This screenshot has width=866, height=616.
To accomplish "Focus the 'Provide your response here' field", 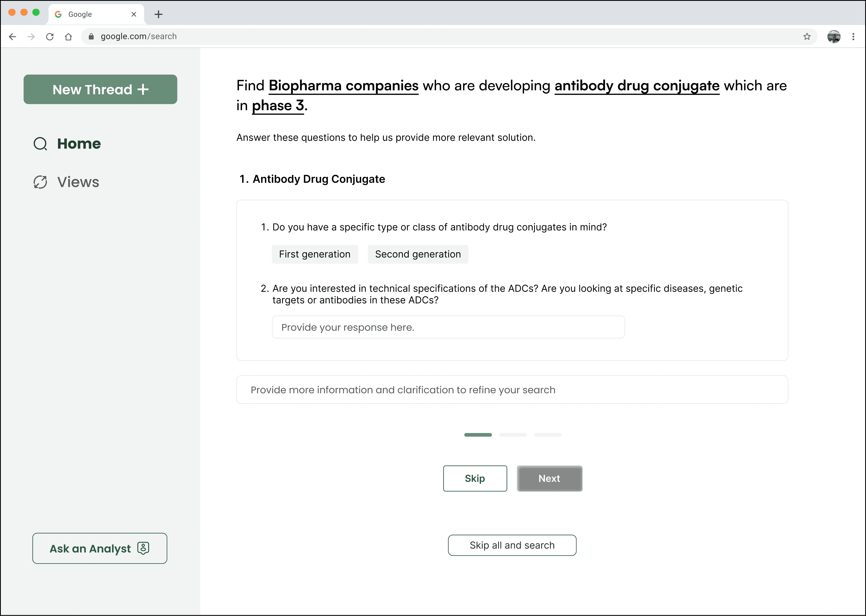I will coord(448,327).
